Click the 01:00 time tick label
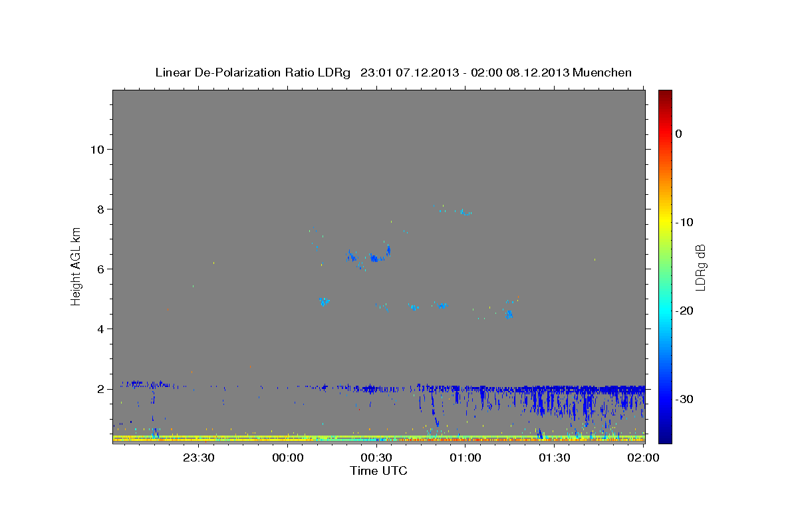 click(465, 458)
